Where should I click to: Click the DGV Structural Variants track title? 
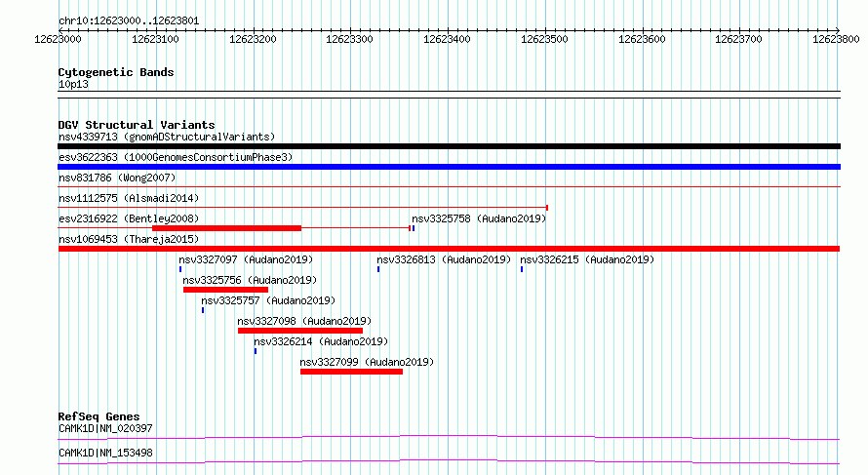[137, 125]
